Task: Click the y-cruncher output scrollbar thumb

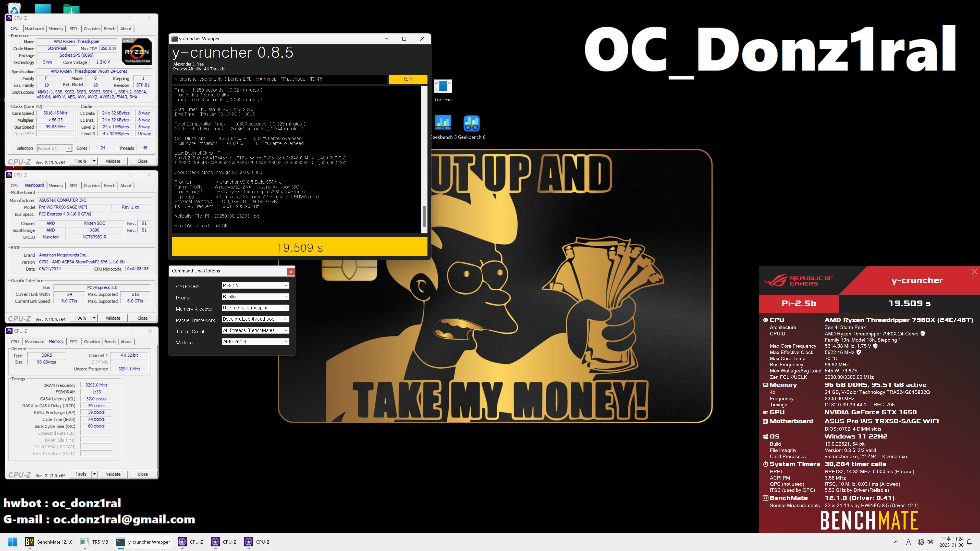Action: point(424,216)
